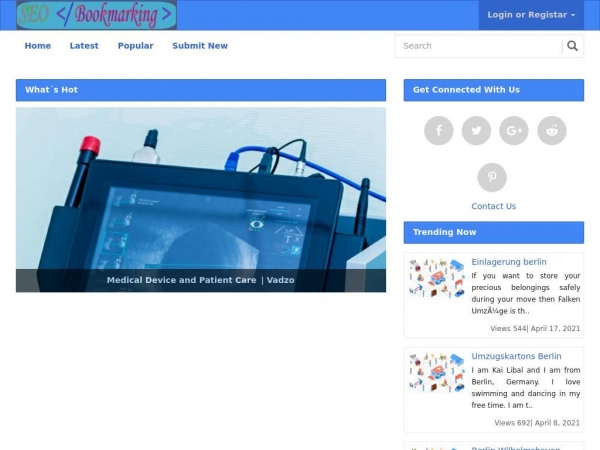Open the Einlagerung berlin link
This screenshot has height=450, width=600.
(x=509, y=262)
